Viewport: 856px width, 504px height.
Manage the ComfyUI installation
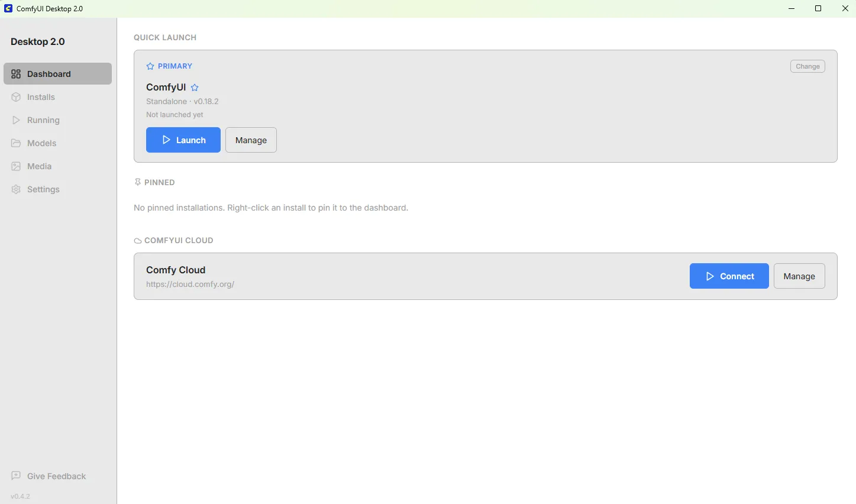point(251,140)
